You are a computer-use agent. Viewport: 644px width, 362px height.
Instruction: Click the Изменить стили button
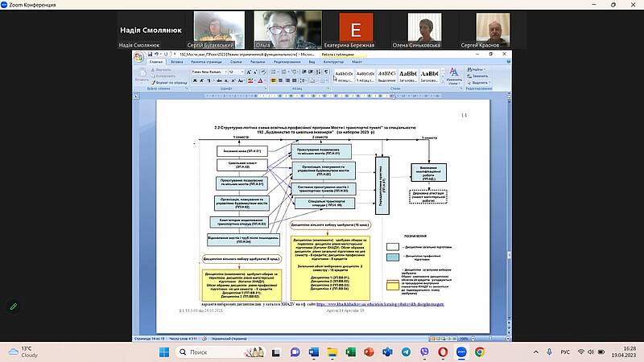(455, 75)
